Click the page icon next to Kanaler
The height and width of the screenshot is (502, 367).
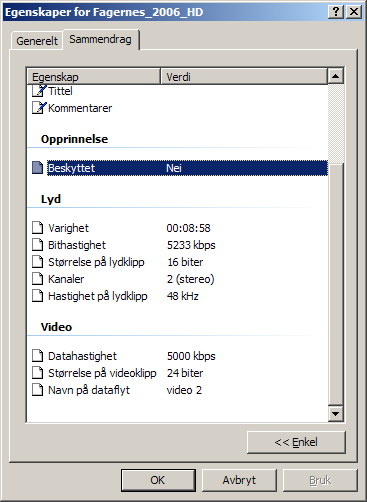(x=38, y=279)
